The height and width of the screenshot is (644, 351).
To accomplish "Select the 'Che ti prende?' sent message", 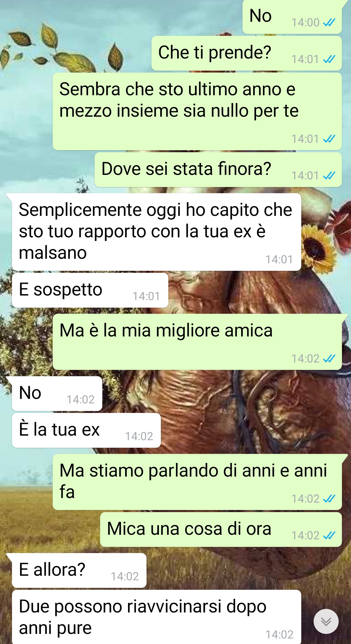I will (247, 53).
